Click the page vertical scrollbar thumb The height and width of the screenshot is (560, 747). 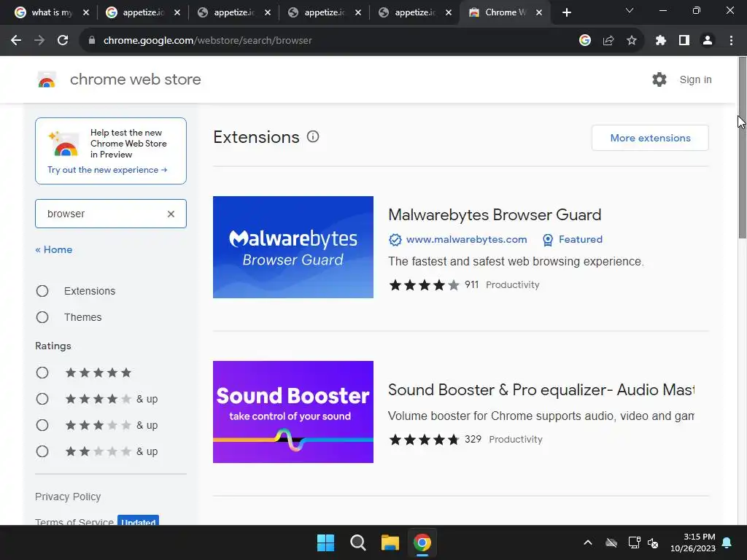click(x=742, y=147)
